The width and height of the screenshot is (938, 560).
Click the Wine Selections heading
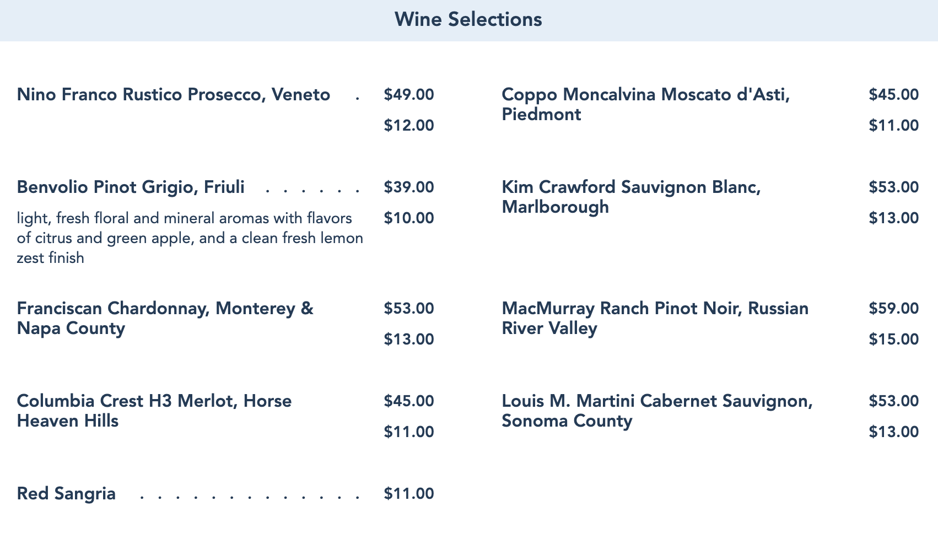[x=468, y=20]
